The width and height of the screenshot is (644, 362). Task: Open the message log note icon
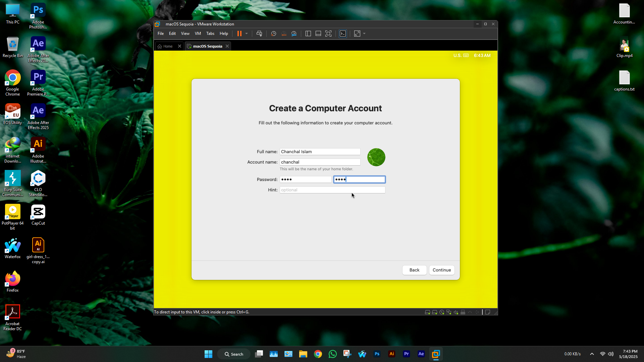point(488,312)
